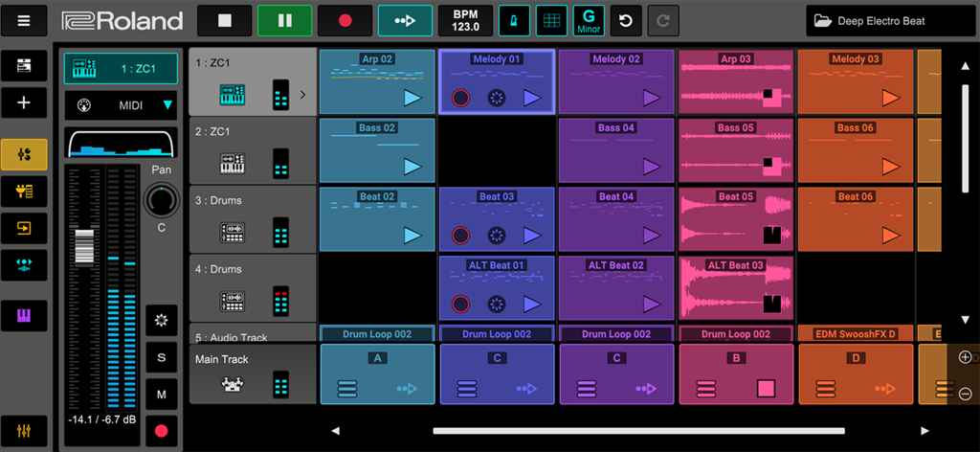This screenshot has width=980, height=452.
Task: Click level meter on 4 : Drums track
Action: [281, 302]
